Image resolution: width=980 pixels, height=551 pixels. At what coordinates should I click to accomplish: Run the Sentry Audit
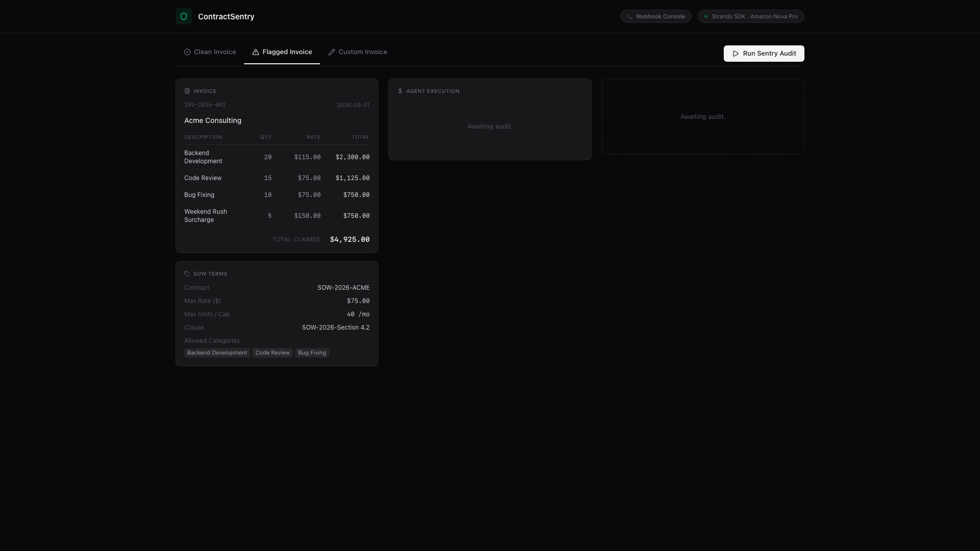click(x=764, y=54)
